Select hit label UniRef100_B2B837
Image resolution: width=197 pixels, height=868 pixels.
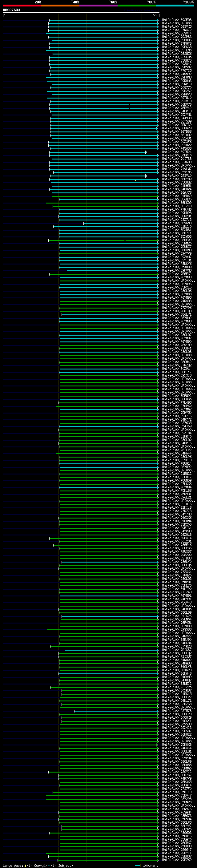point(176,857)
